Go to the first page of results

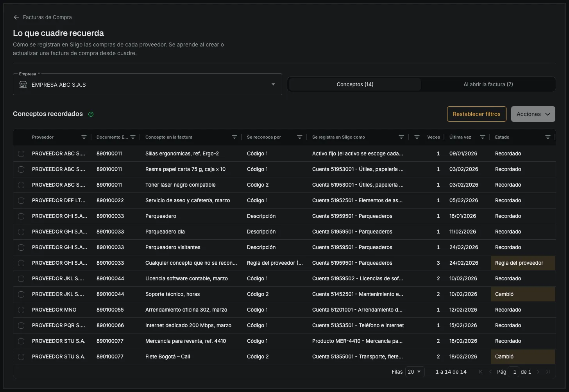pyautogui.click(x=481, y=372)
